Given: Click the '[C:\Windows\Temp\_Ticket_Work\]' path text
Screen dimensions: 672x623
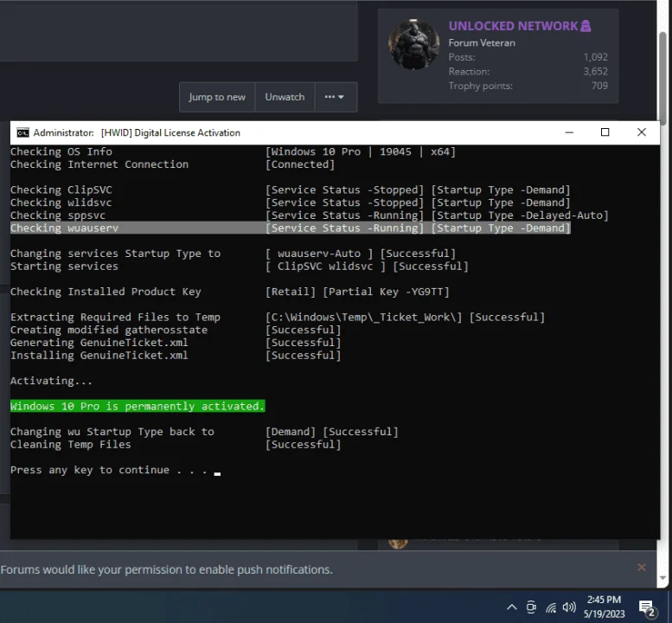Looking at the screenshot, I should tap(364, 317).
